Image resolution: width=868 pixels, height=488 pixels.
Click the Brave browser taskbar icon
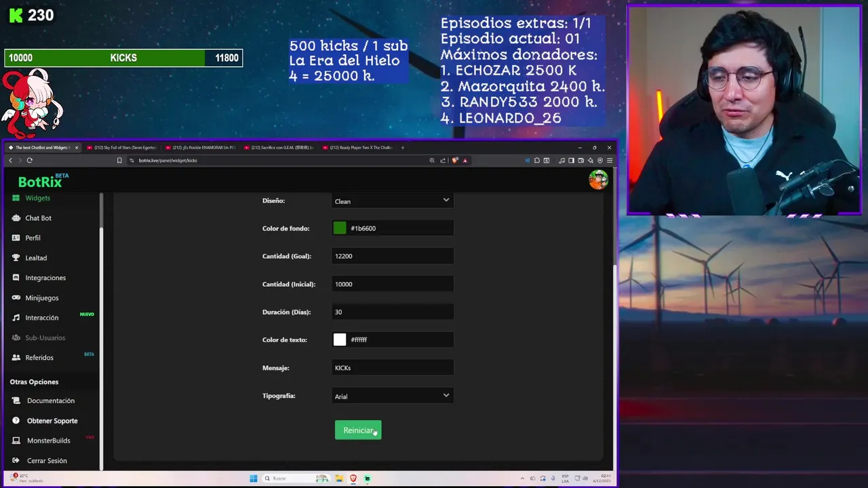(353, 479)
